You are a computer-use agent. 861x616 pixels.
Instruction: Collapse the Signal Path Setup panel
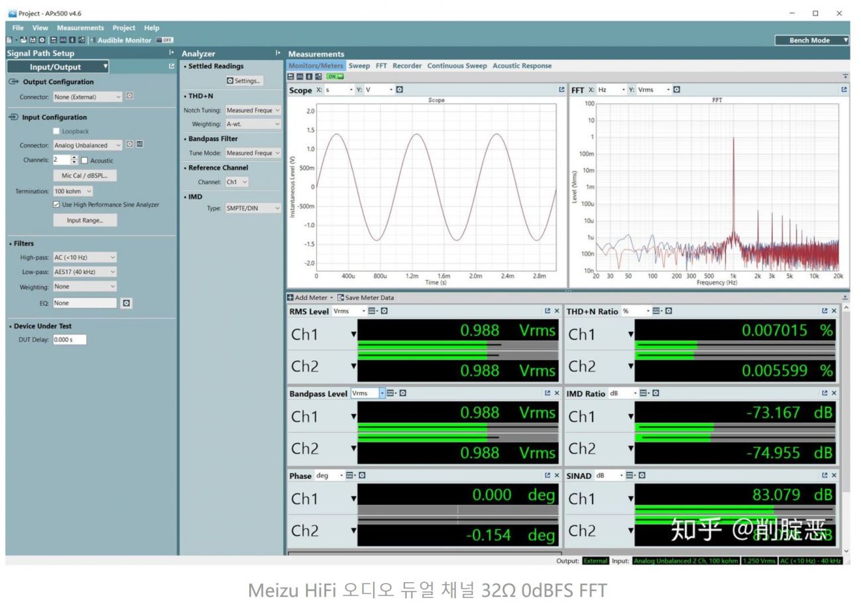pos(171,53)
